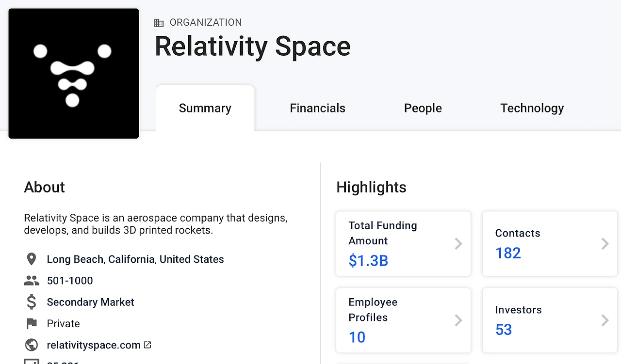Click the $1.3B total funding value
Image resolution: width=621 pixels, height=364 pixels.
368,261
